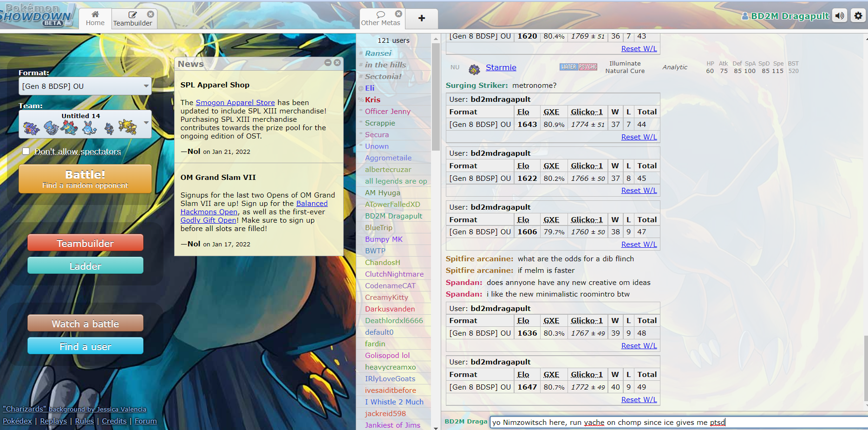Image resolution: width=868 pixels, height=430 pixels.
Task: Click the Water type badge for Starmie
Action: pos(568,67)
